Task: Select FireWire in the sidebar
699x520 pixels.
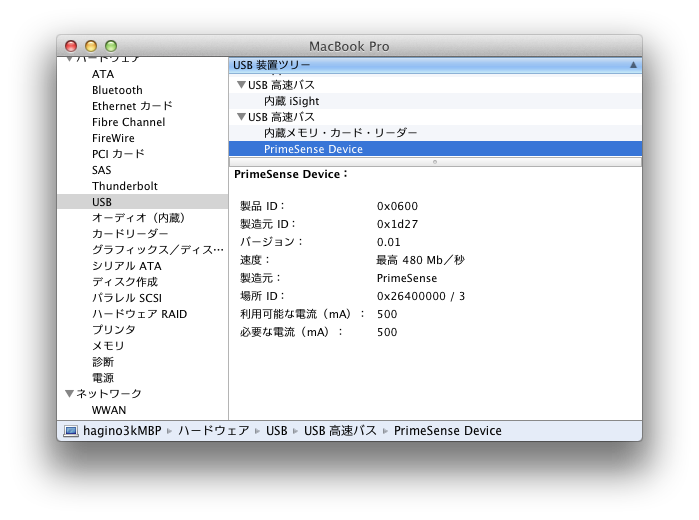Action: [113, 138]
